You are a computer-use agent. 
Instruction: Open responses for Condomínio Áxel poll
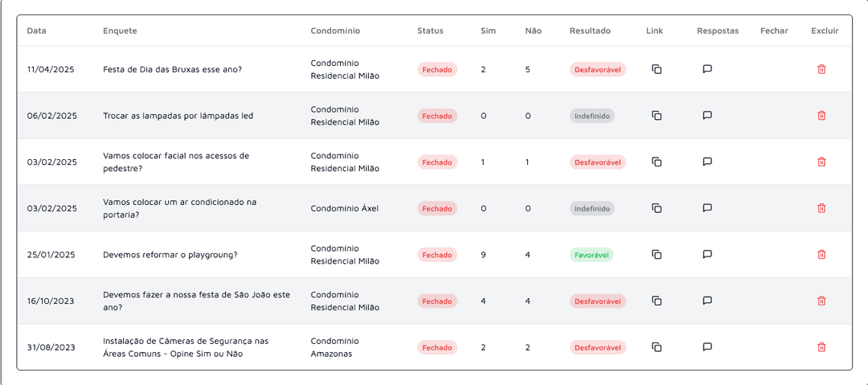[707, 207]
